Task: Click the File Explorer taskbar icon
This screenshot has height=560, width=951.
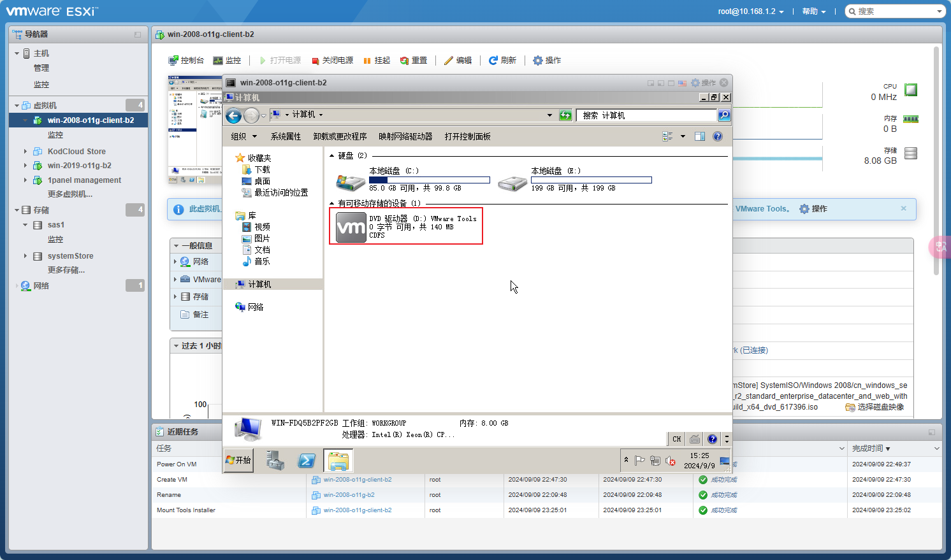Action: pos(338,460)
